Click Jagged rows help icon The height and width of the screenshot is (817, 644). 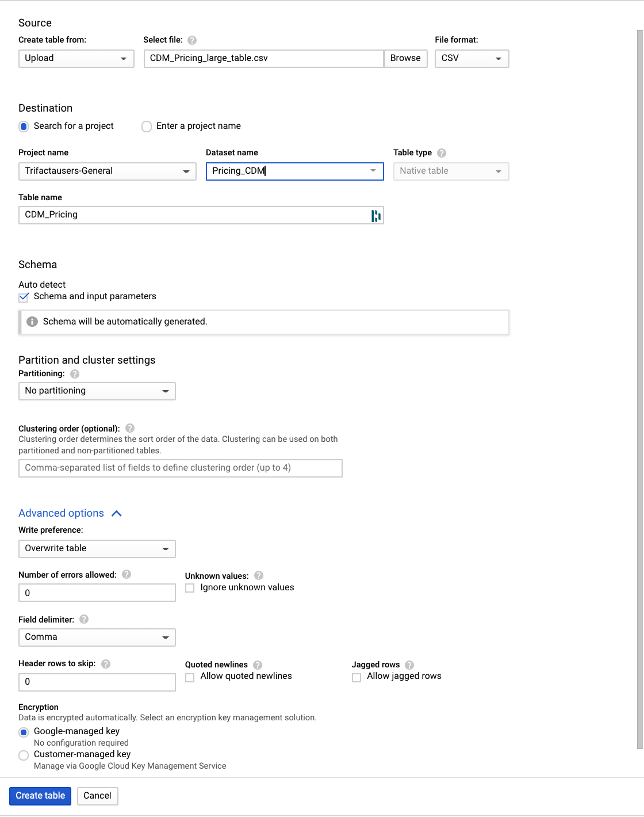409,665
